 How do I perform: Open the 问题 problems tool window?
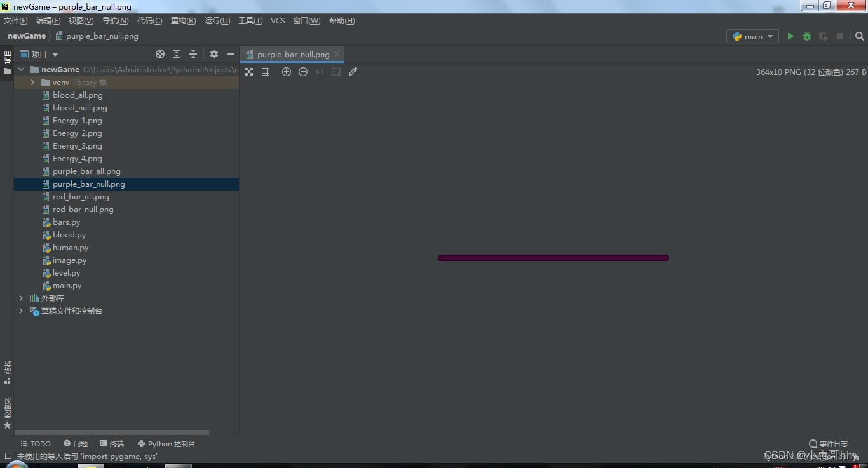coord(76,444)
